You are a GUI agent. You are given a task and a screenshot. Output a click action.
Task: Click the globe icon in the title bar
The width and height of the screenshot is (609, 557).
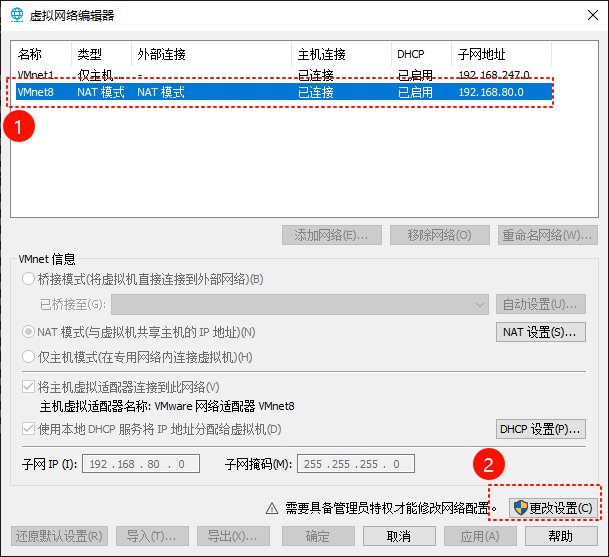click(17, 15)
